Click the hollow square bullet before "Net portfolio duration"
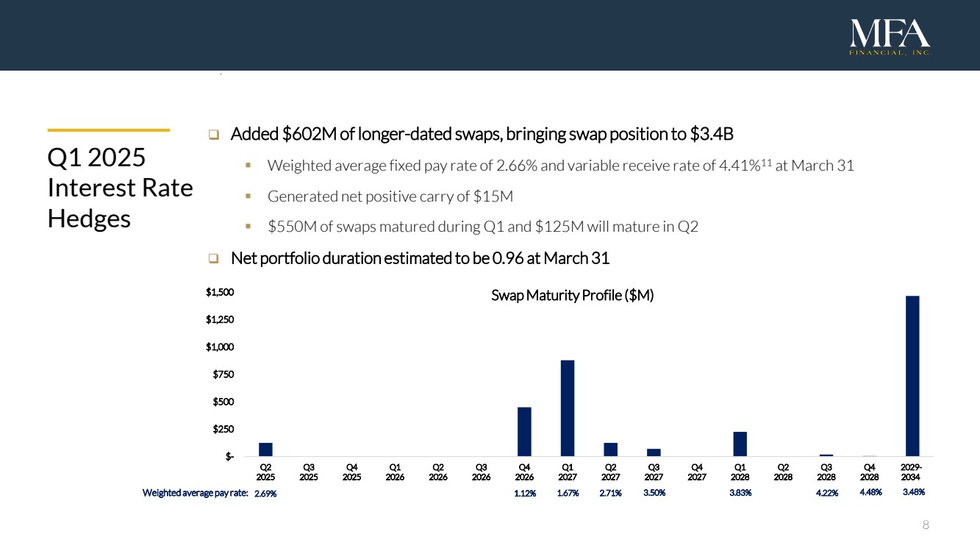 click(x=214, y=259)
